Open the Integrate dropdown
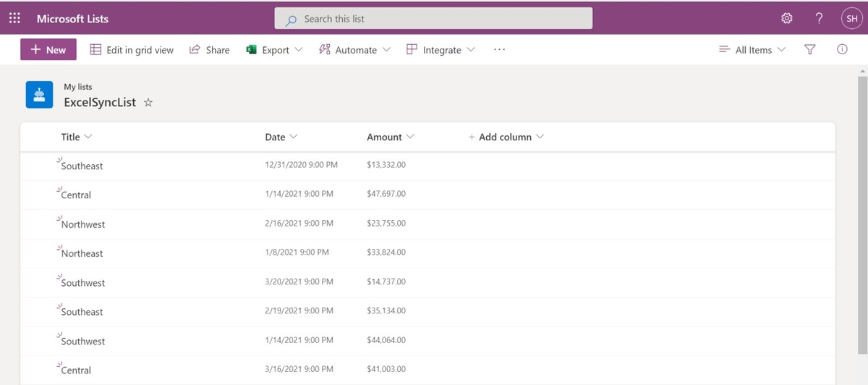The image size is (868, 385). (441, 50)
